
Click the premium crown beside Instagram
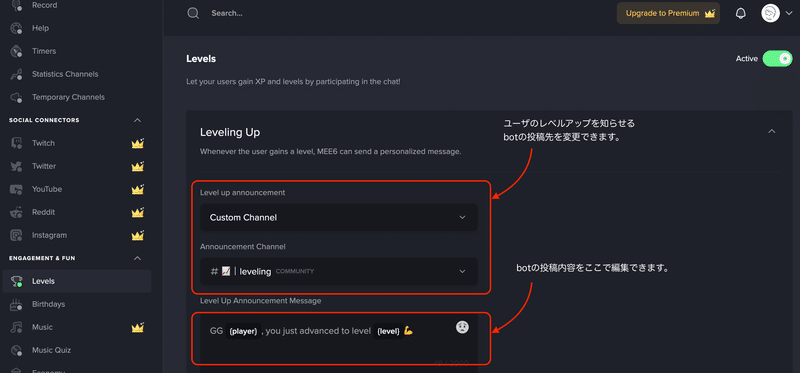tap(138, 235)
